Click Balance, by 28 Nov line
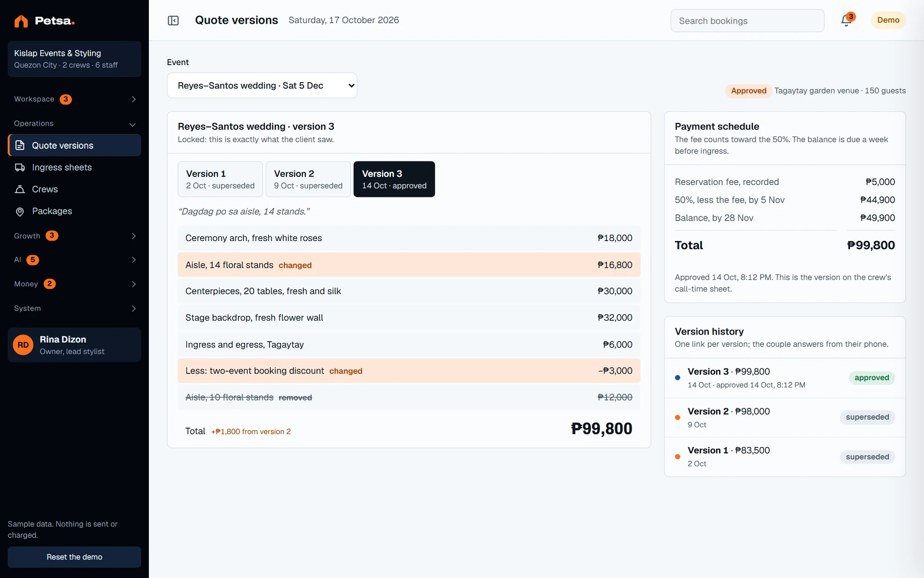 tap(785, 218)
